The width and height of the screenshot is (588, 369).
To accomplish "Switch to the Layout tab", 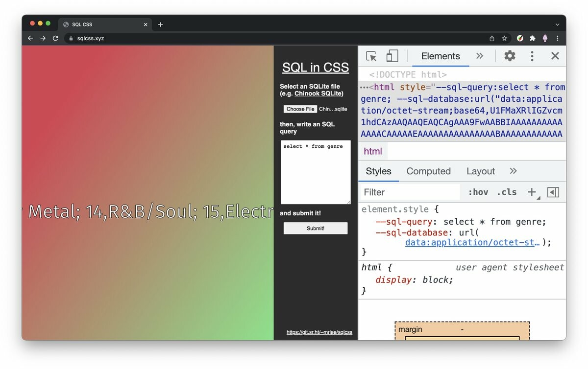I will (x=480, y=171).
